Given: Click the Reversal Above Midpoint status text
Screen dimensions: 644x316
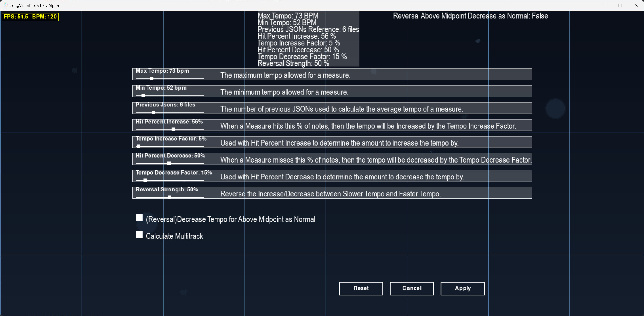Looking at the screenshot, I should tap(470, 16).
